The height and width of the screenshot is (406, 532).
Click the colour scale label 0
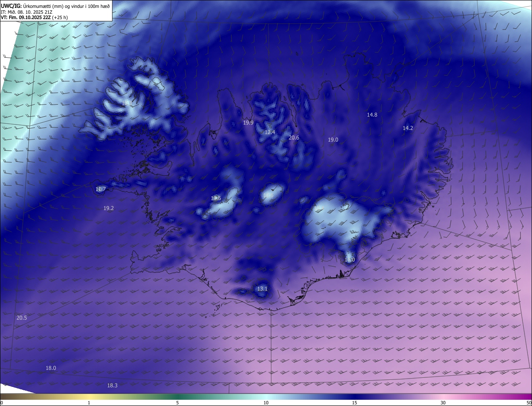coord(2,403)
